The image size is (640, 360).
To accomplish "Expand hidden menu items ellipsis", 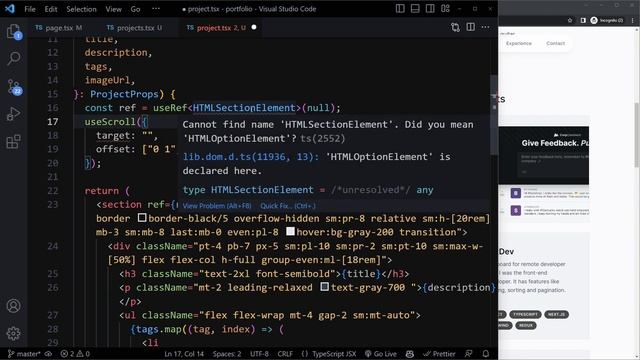I will pos(156,9).
